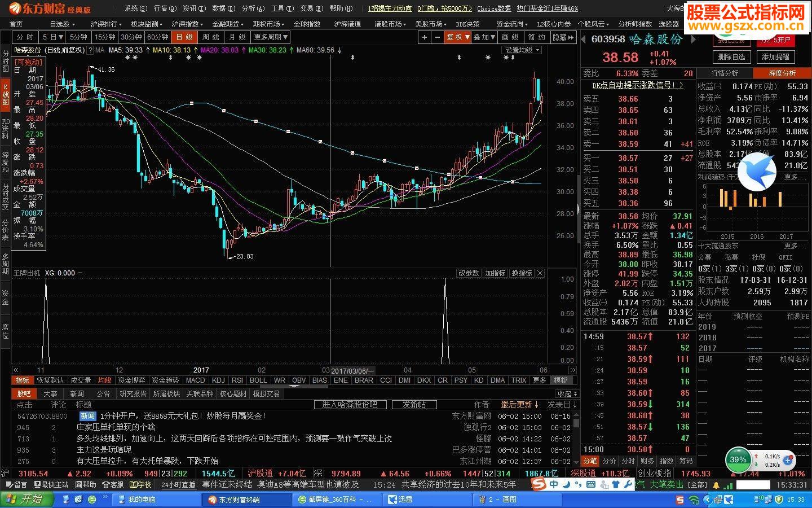This screenshot has width=812, height=508.
Task: Toggle the KDJ indicator
Action: coord(218,380)
